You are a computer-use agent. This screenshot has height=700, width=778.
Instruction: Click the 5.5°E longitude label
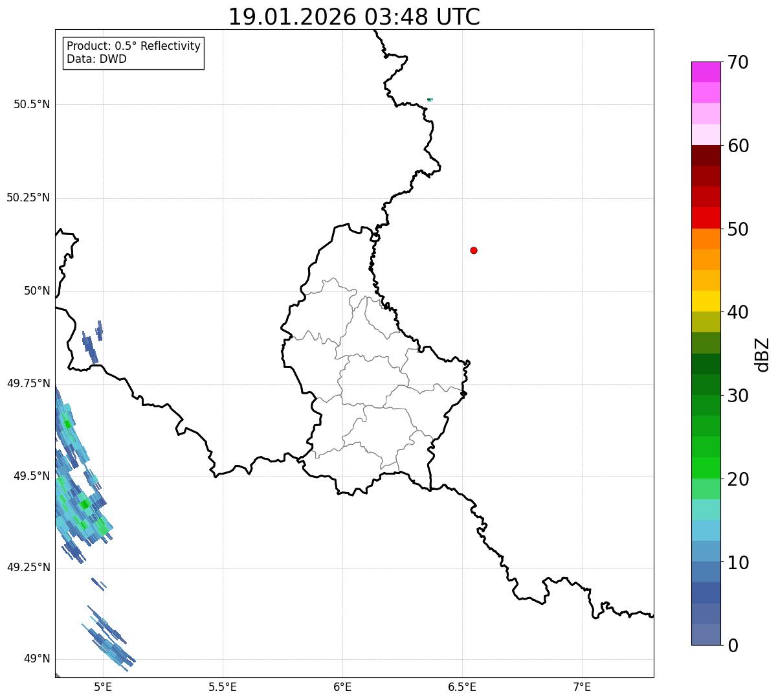point(223,687)
